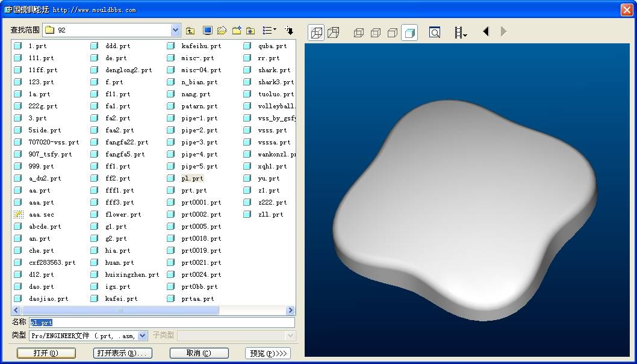This screenshot has height=364, width=637.
Task: Click the 预览(P)>>> button
Action: pos(268,353)
